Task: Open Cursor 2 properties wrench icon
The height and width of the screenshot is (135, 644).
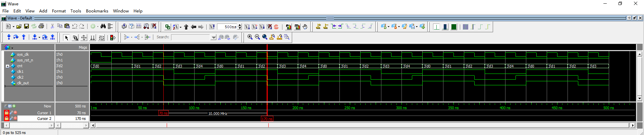Action: (x=11, y=119)
